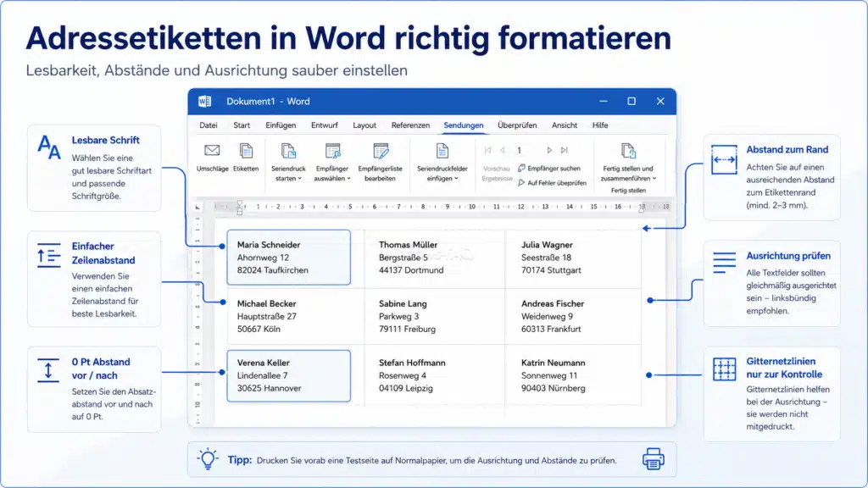Click the left indent marker on ruler
The height and width of the screenshot is (488, 868).
(x=239, y=208)
